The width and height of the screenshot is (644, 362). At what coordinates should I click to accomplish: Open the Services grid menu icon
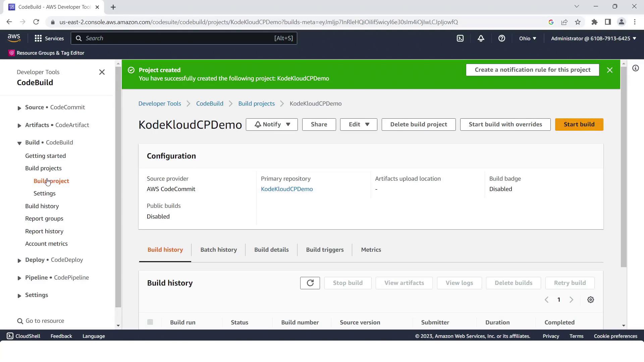coord(38,39)
